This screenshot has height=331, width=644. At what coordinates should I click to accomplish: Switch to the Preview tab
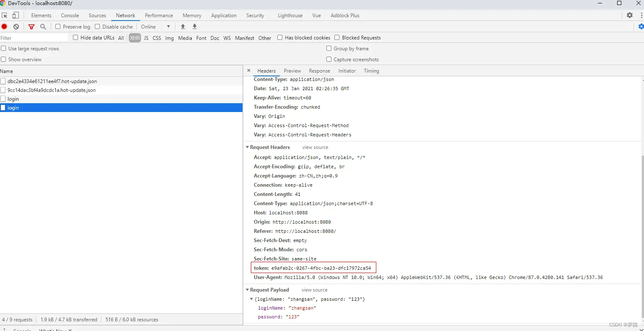coord(292,70)
